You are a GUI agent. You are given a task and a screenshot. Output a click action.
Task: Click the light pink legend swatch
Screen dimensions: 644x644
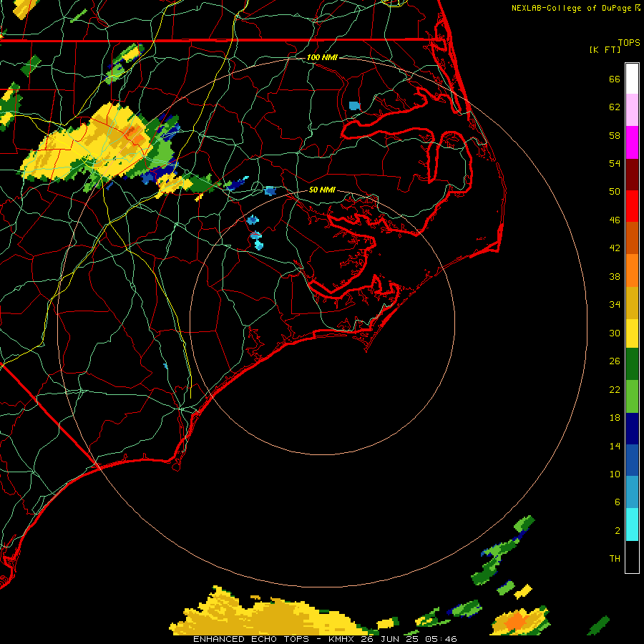[632, 109]
